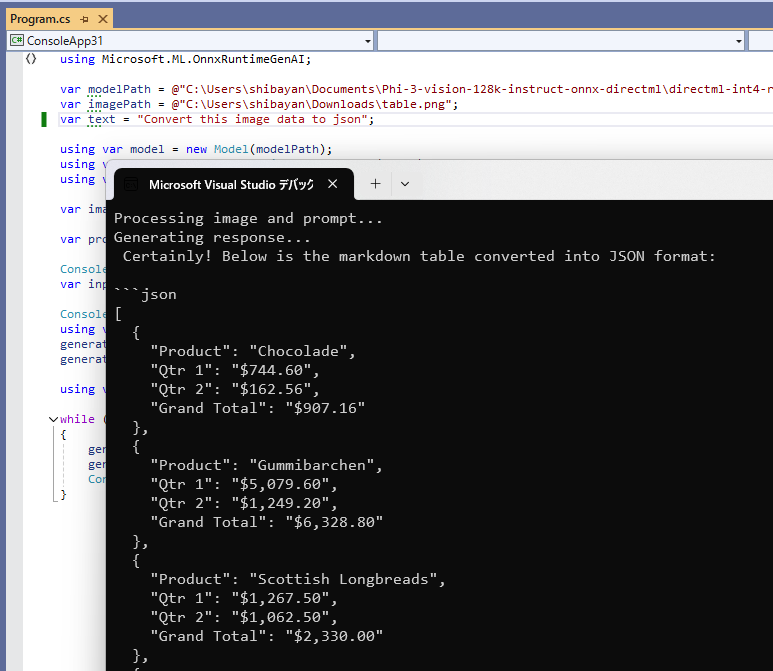Click the modelPath variable name
Screen dimensions: 773x671
click(x=119, y=89)
